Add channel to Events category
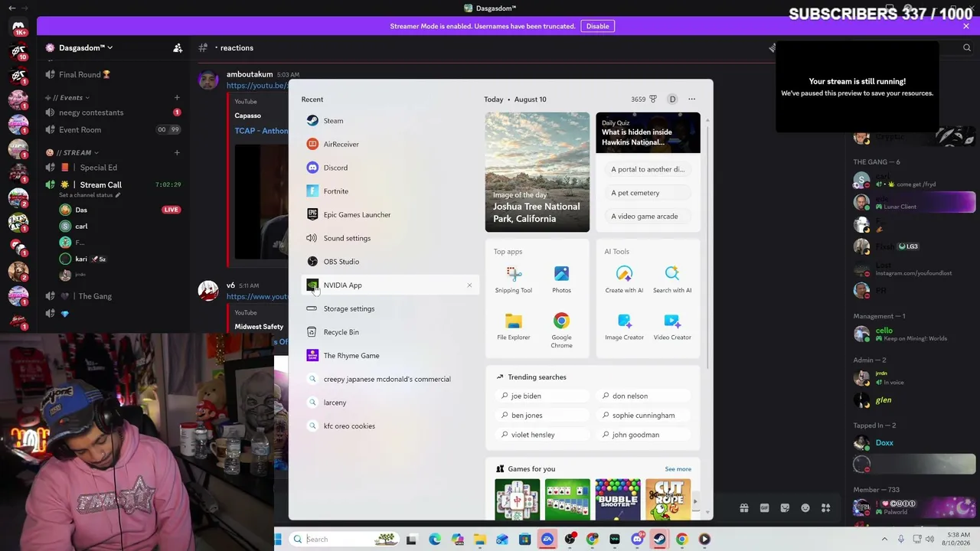Screen dimensions: 980x551 [x=177, y=98]
